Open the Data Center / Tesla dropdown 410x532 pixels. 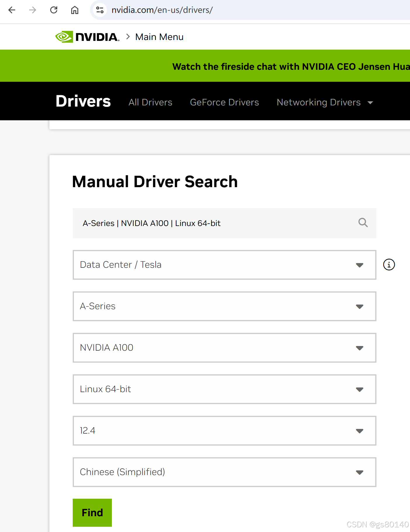click(x=224, y=265)
